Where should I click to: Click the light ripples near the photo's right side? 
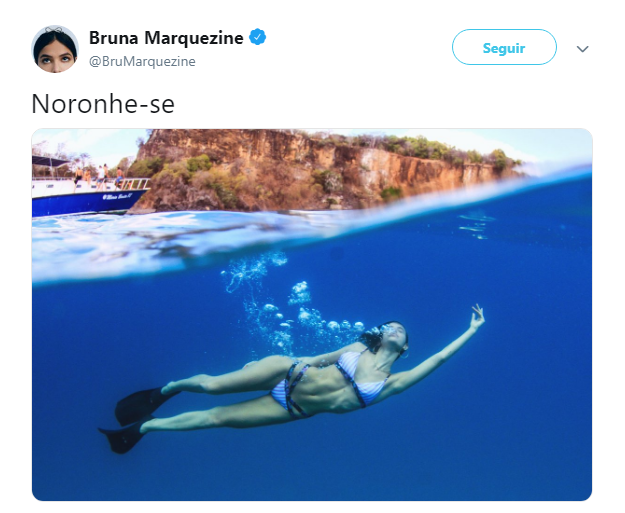(x=476, y=226)
